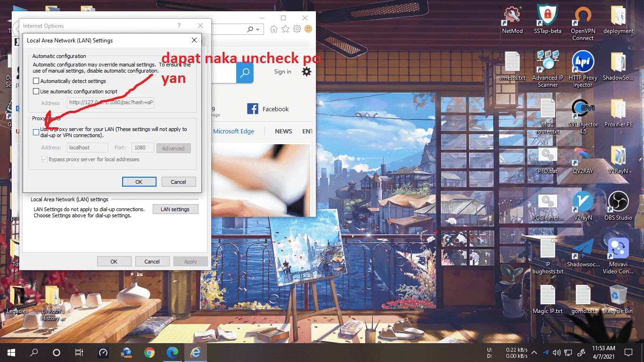Viewport: 644px width, 362px height.
Task: Open Microsoft Edge from the taskbar
Action: coord(172,352)
